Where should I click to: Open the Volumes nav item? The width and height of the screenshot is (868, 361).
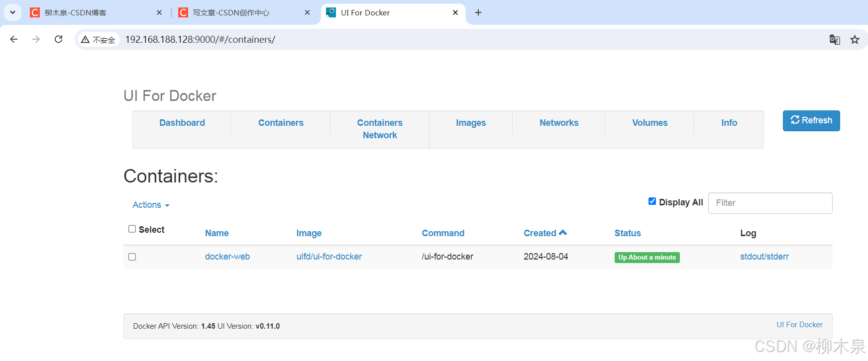tap(650, 123)
